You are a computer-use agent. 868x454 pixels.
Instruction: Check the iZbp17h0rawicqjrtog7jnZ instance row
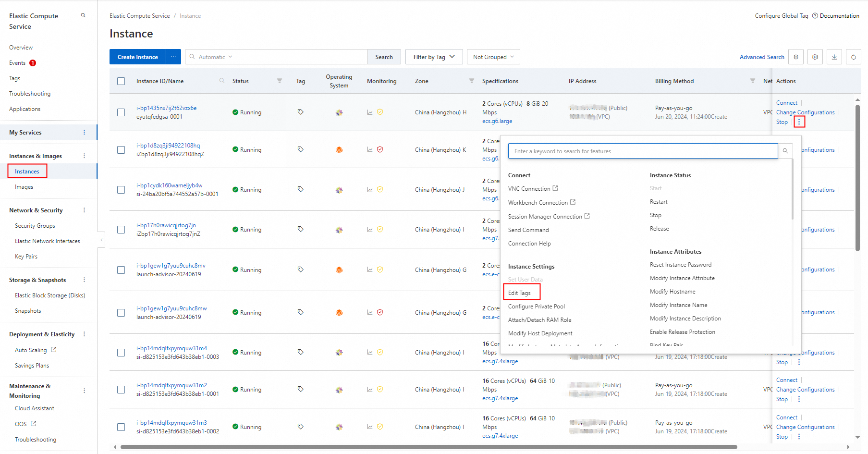tap(121, 230)
